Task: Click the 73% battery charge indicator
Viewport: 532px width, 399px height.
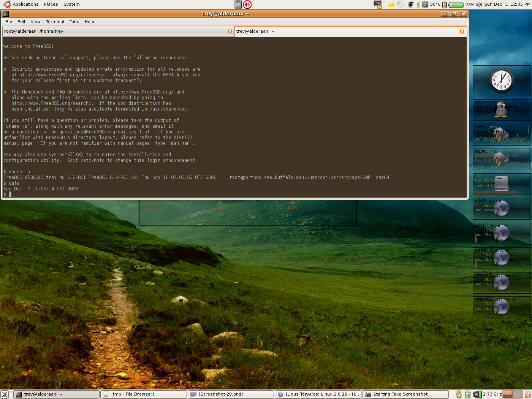Action: pyautogui.click(x=461, y=5)
